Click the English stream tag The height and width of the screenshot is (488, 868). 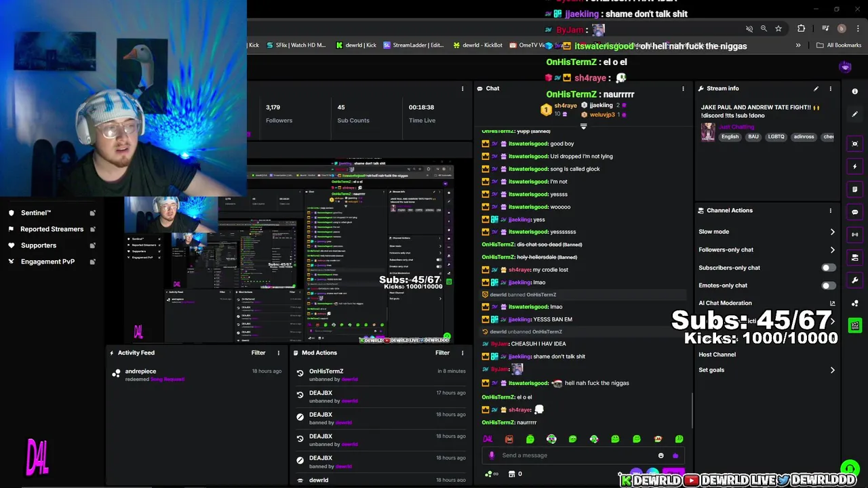(730, 137)
